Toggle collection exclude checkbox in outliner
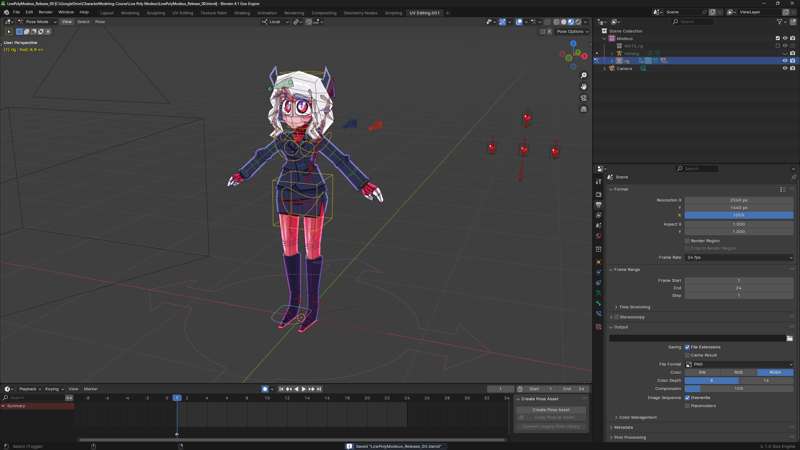 point(778,38)
